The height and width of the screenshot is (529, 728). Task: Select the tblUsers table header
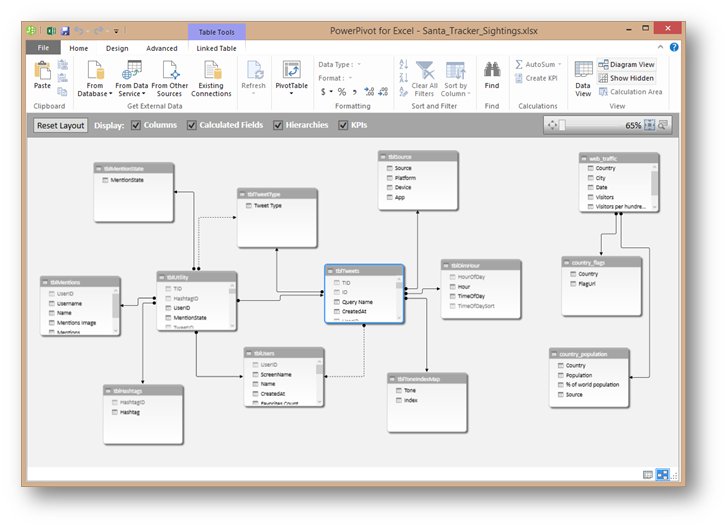(284, 353)
